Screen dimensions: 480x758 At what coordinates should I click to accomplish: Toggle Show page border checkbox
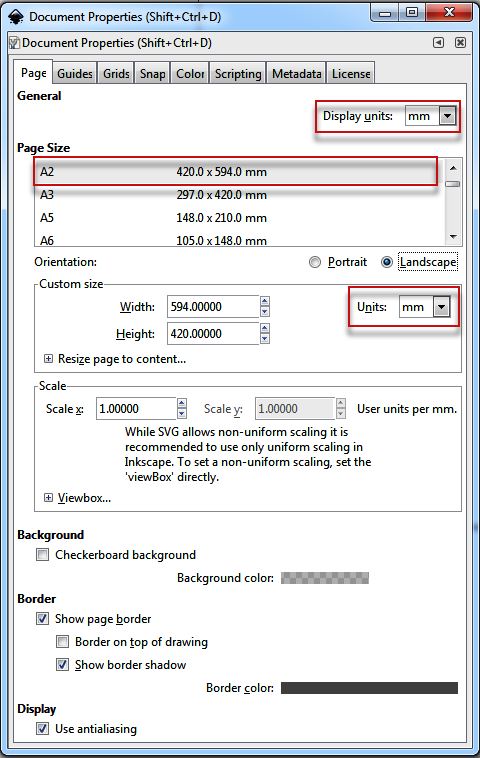tap(43, 619)
